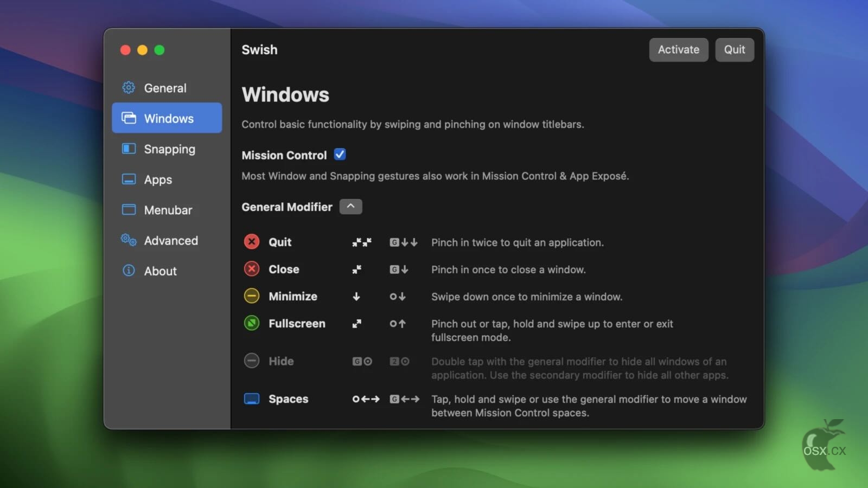Click the double pinch-in gesture icon for Quit
This screenshot has width=868, height=488.
pyautogui.click(x=362, y=242)
